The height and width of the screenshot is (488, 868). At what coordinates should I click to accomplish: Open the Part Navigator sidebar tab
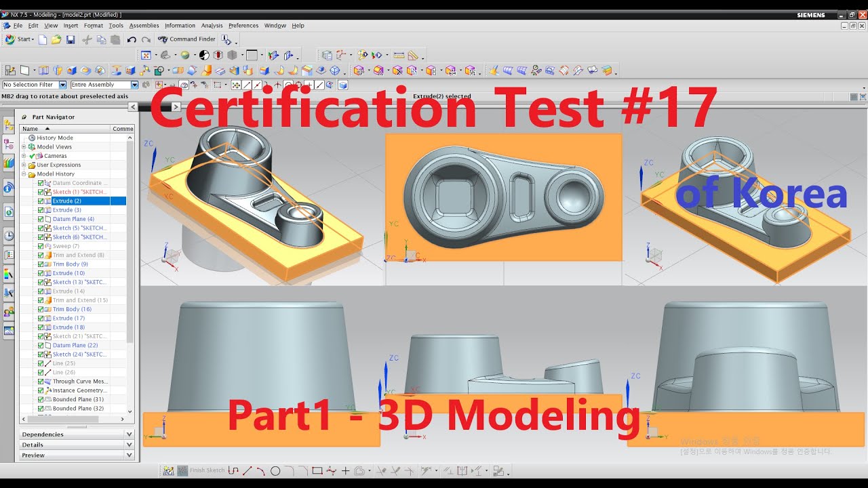click(x=9, y=144)
